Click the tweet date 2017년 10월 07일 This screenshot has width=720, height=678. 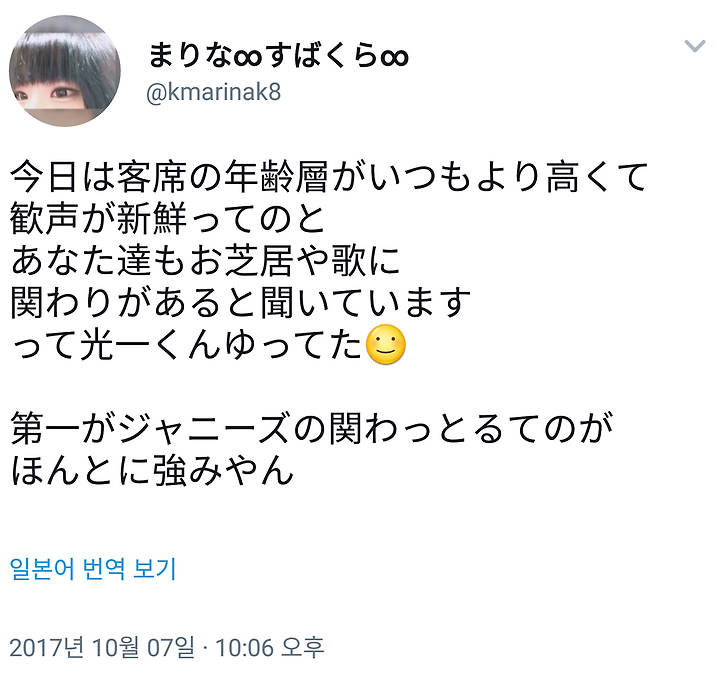click(102, 648)
